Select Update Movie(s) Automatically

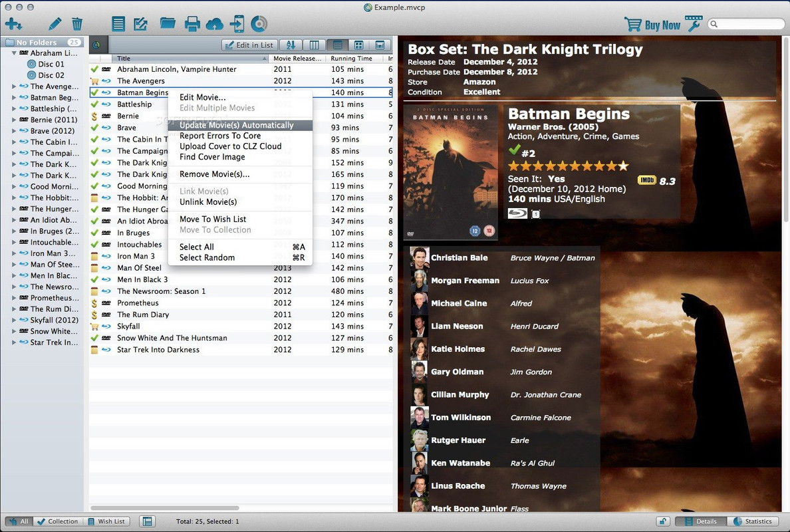point(240,125)
